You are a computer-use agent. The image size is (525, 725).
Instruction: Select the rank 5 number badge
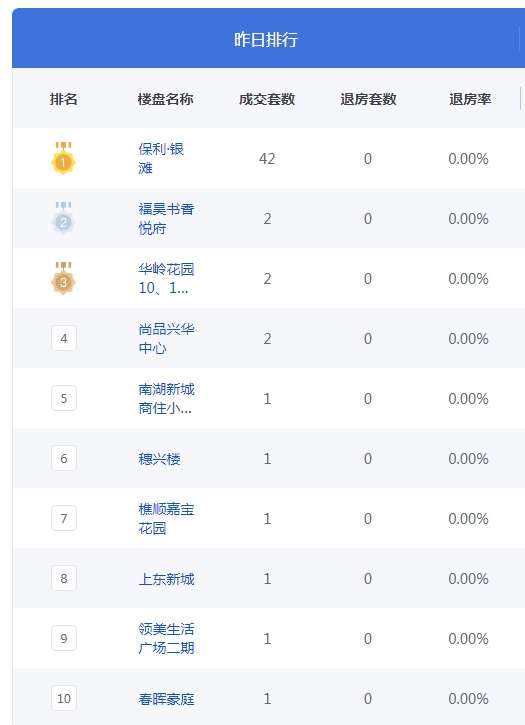(x=64, y=398)
